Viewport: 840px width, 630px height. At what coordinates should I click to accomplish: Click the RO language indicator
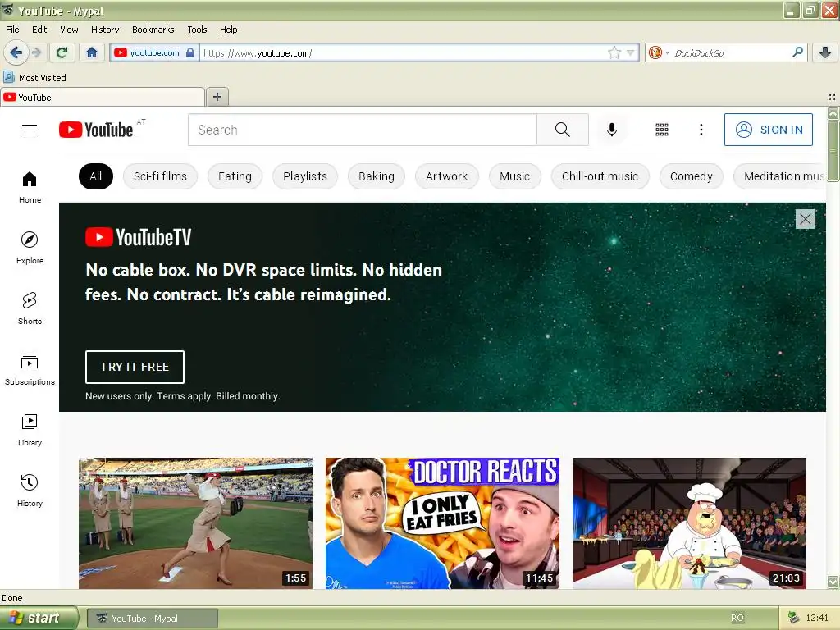737,618
